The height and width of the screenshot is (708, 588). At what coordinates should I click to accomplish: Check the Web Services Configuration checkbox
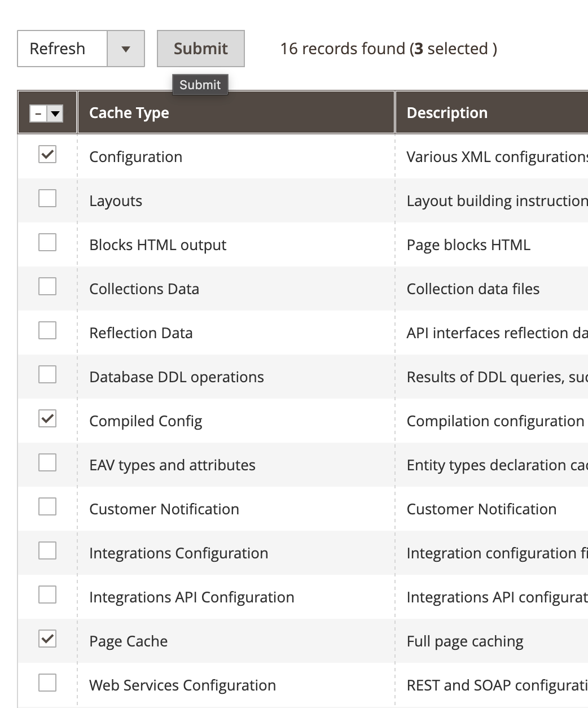[47, 683]
